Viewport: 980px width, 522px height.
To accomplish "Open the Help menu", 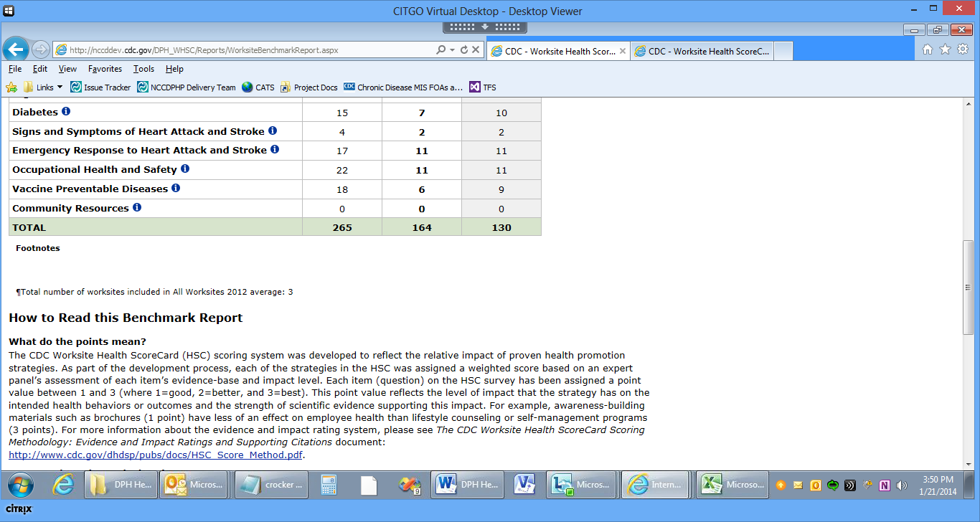I will point(174,69).
